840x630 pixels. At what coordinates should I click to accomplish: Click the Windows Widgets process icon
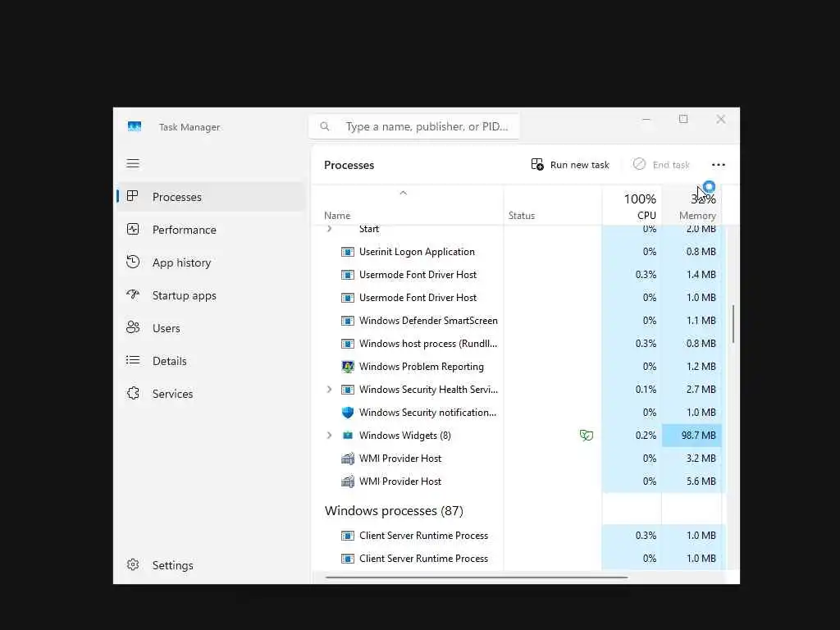point(348,436)
